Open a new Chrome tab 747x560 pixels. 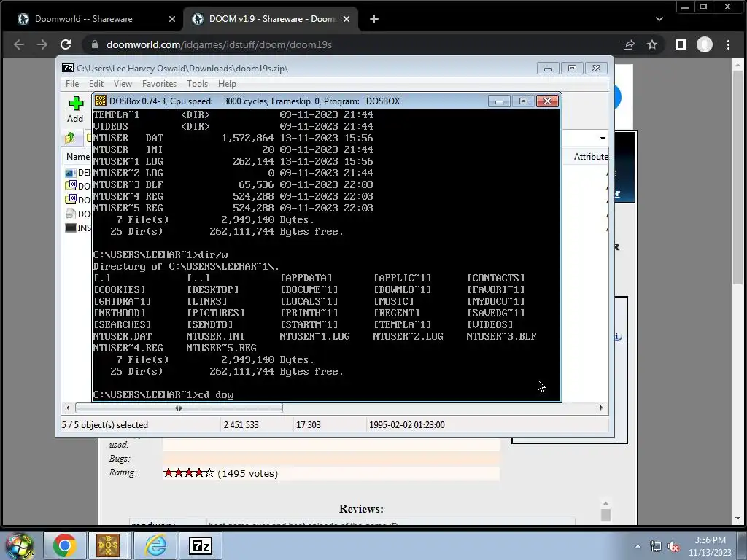click(374, 19)
